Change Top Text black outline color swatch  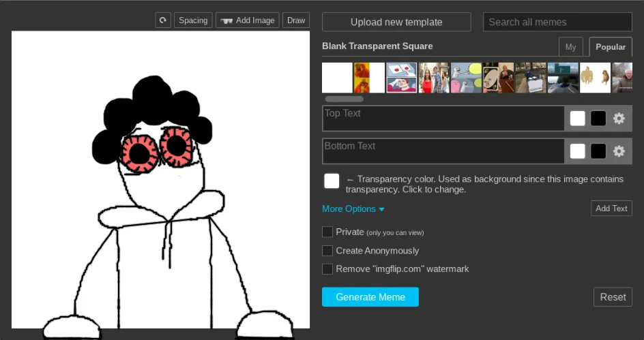click(x=598, y=119)
